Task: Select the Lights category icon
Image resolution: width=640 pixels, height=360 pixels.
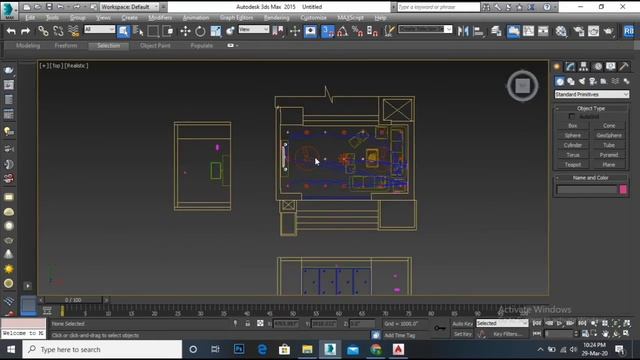Action: pyautogui.click(x=582, y=82)
